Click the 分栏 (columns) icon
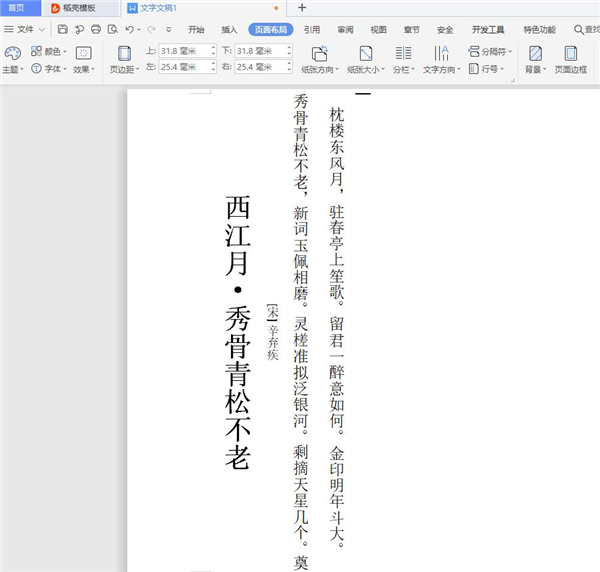The width and height of the screenshot is (600, 572). pos(402,53)
